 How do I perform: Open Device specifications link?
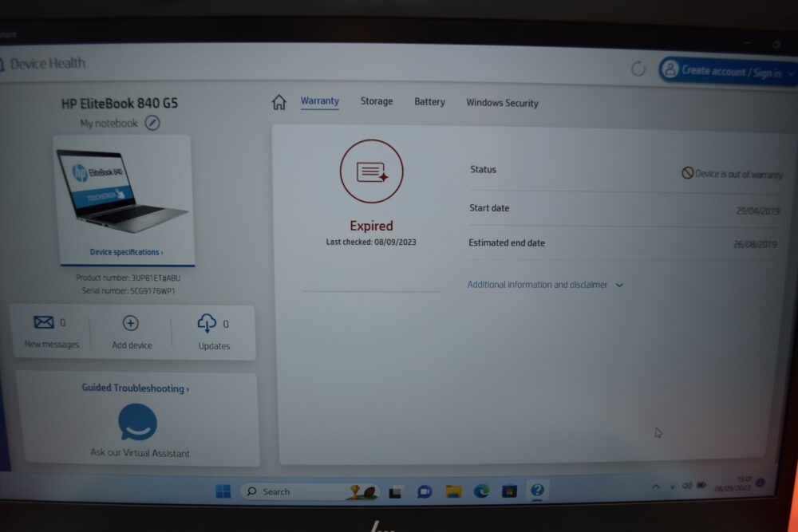tap(126, 252)
